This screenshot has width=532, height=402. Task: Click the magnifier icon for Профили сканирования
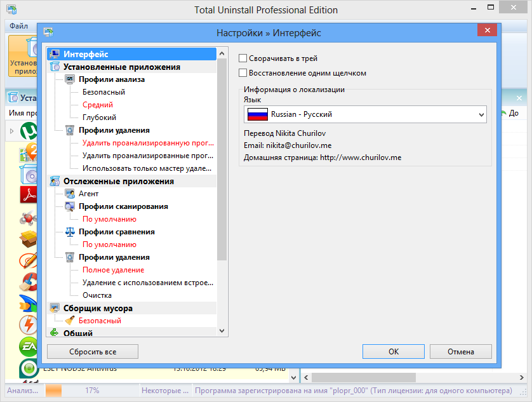pyautogui.click(x=70, y=206)
